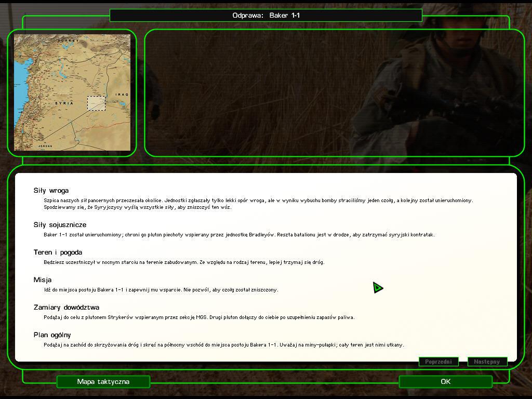Select the Siły sojusznicze heading
Image resolution: width=532 pixels, height=399 pixels.
tap(60, 225)
